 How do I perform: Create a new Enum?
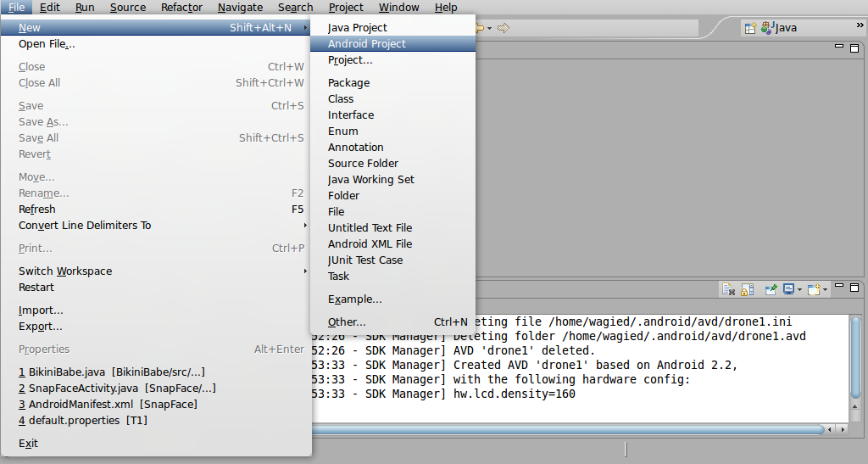(393, 131)
